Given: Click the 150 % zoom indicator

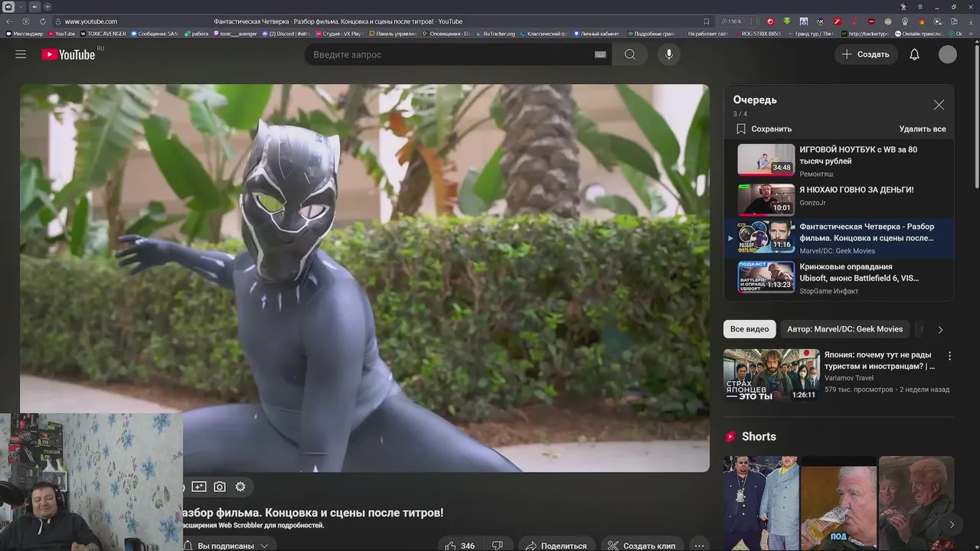Looking at the screenshot, I should click(x=732, y=21).
